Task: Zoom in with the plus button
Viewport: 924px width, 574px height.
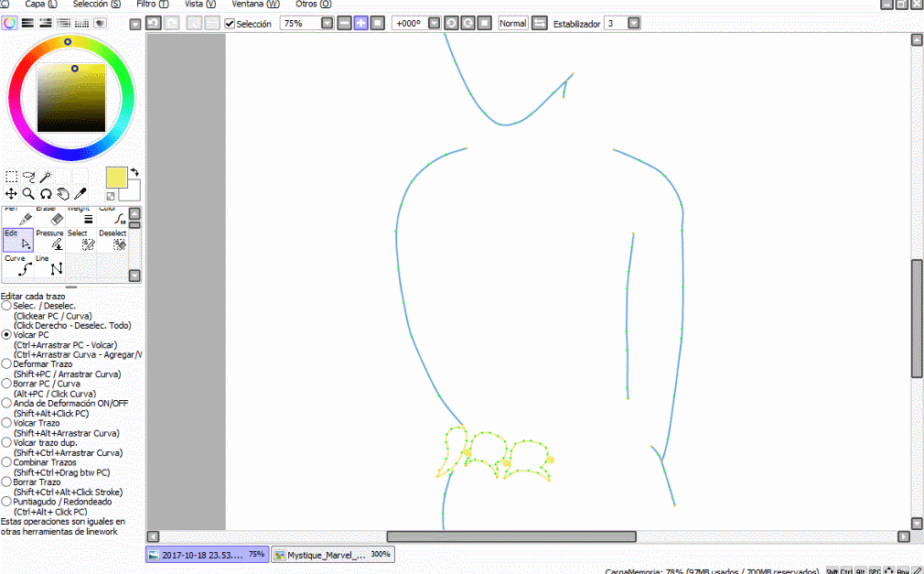Action: [360, 23]
